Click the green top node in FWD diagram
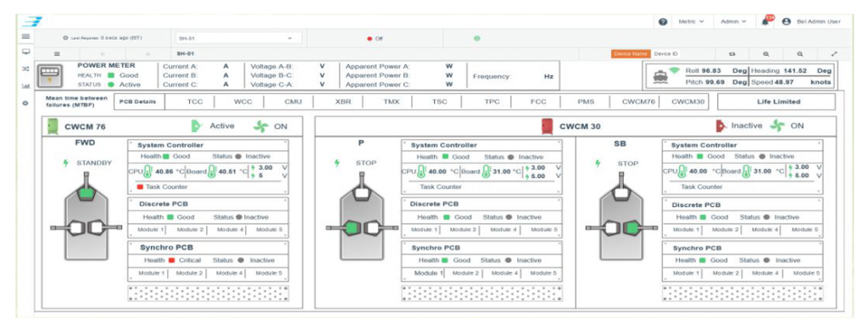 point(86,193)
